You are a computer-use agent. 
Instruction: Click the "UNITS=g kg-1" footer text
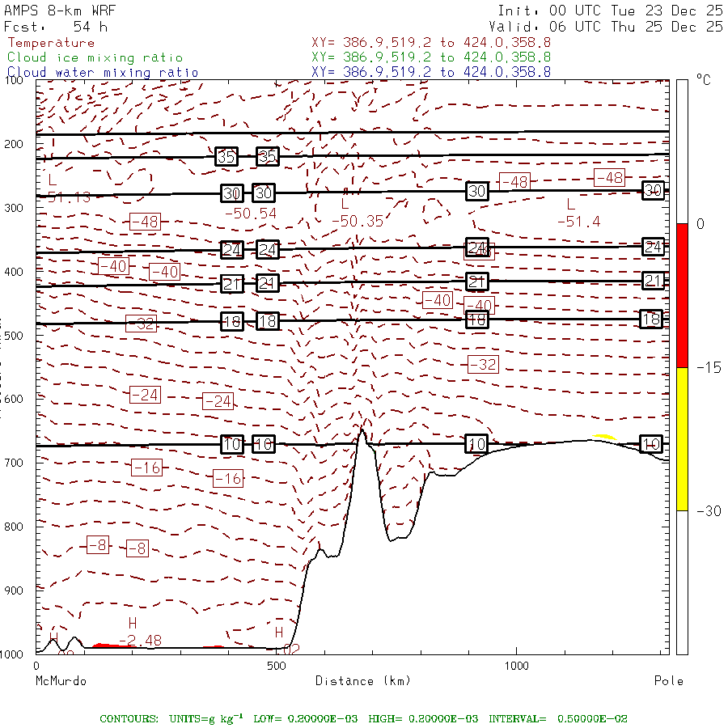tap(206, 718)
